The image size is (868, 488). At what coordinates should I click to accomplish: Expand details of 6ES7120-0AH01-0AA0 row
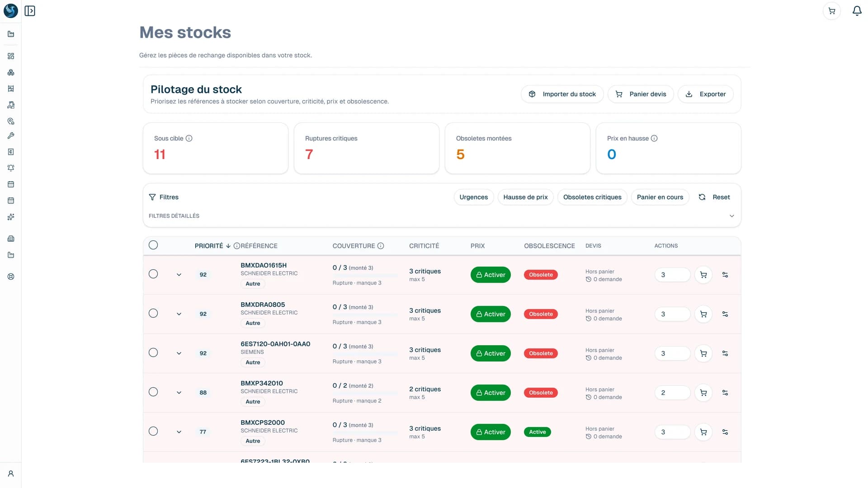point(179,353)
